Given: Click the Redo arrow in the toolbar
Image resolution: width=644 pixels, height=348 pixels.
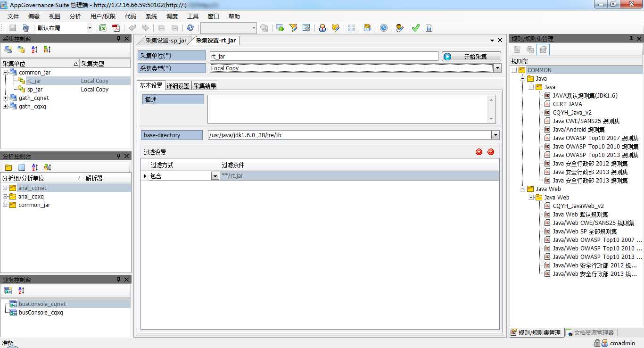Looking at the screenshot, I should [x=145, y=28].
